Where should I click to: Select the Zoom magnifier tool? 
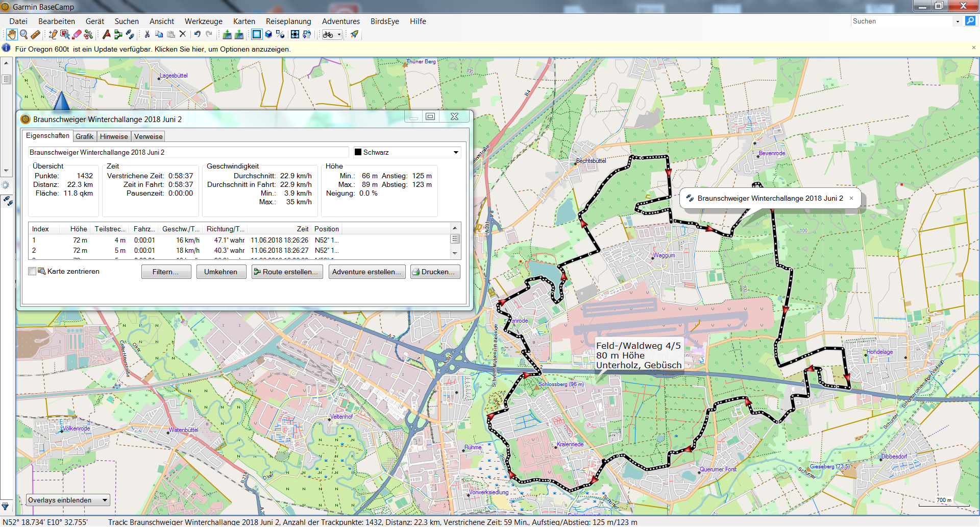tap(23, 35)
